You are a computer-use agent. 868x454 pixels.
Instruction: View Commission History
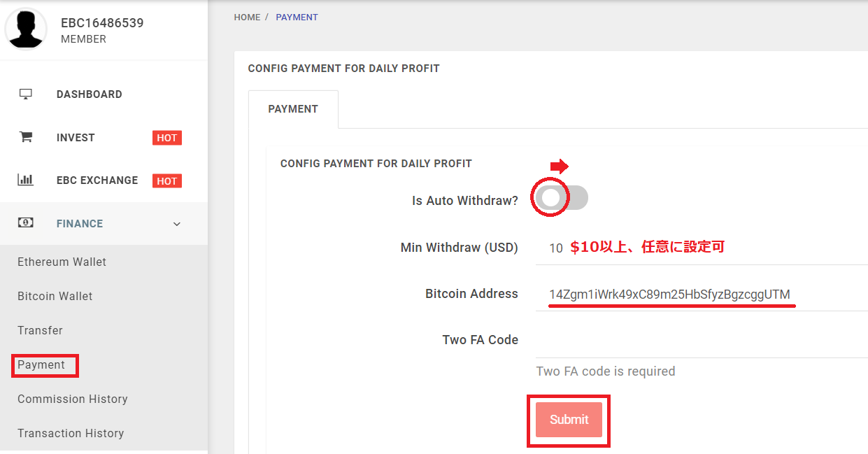click(73, 399)
